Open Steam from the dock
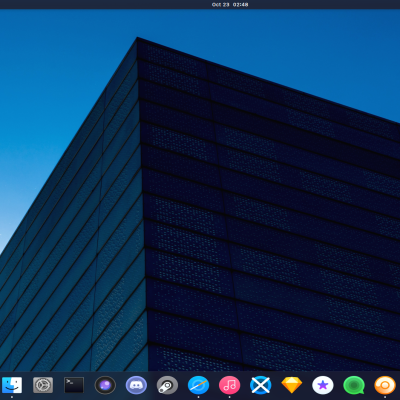The width and height of the screenshot is (400, 400). (x=167, y=385)
